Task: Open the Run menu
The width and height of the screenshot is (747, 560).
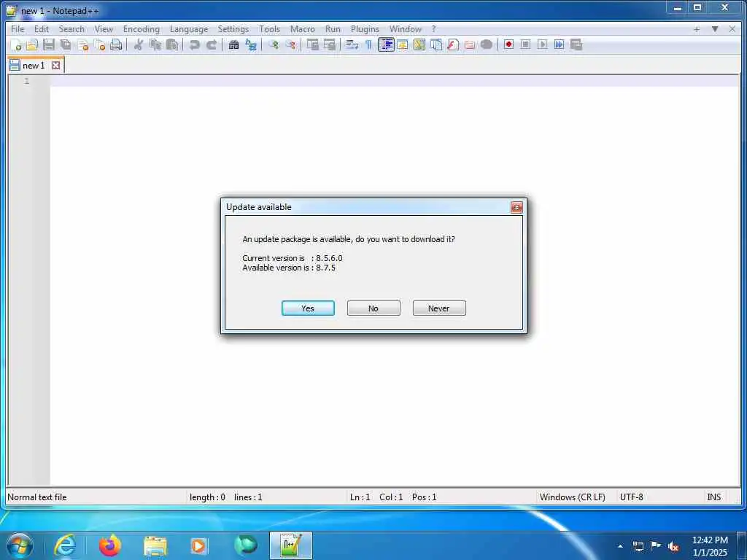Action: coord(333,29)
